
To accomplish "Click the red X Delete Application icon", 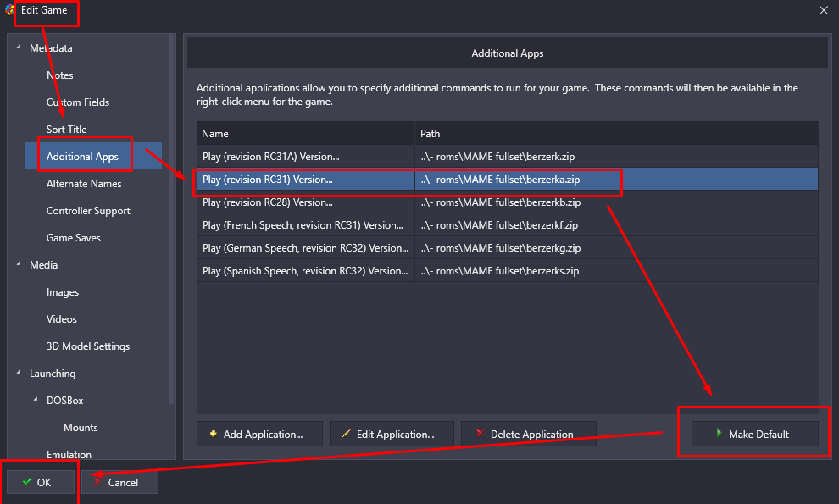I will pyautogui.click(x=480, y=434).
